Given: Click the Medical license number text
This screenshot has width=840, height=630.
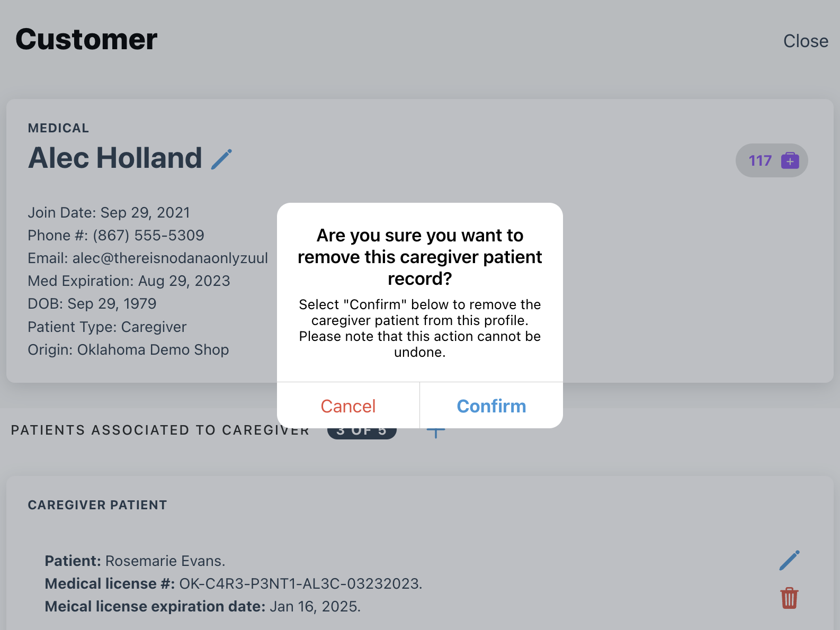Looking at the screenshot, I should pos(233,584).
